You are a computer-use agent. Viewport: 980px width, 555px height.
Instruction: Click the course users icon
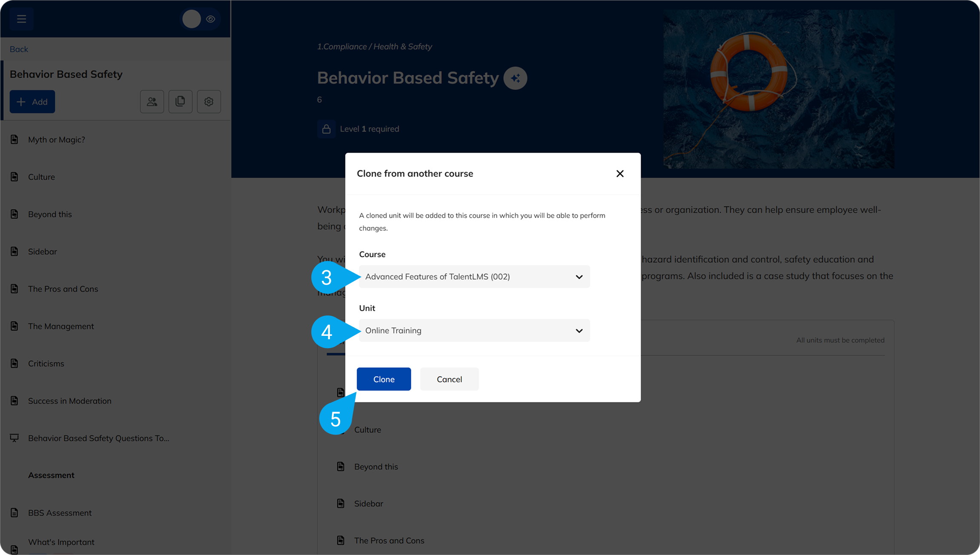(x=152, y=102)
